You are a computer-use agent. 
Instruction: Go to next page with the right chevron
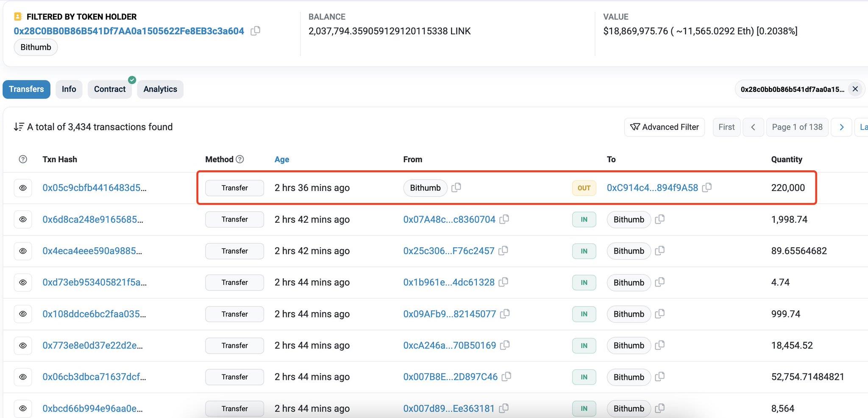coord(842,127)
